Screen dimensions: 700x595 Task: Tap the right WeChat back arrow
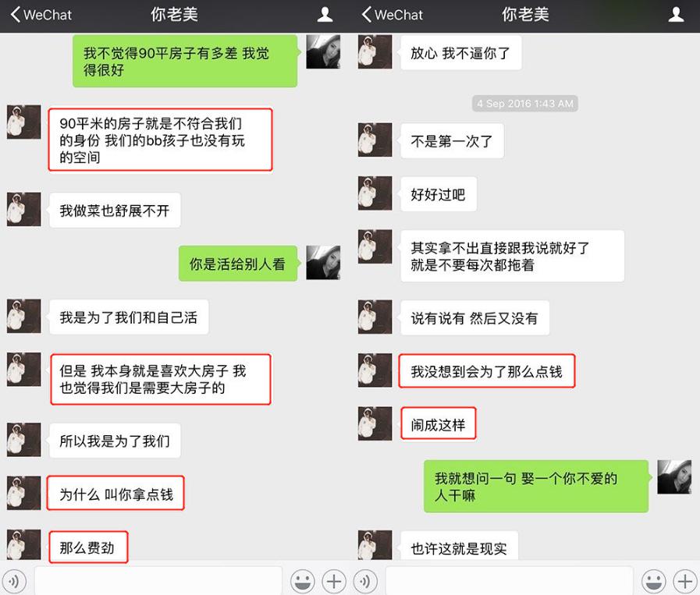click(367, 14)
